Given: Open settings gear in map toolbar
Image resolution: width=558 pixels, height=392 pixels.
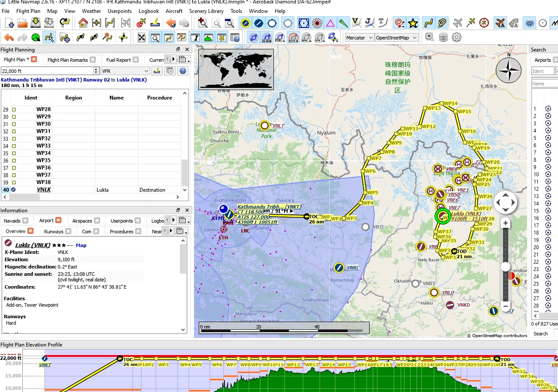Looking at the screenshot, I should (457, 37).
